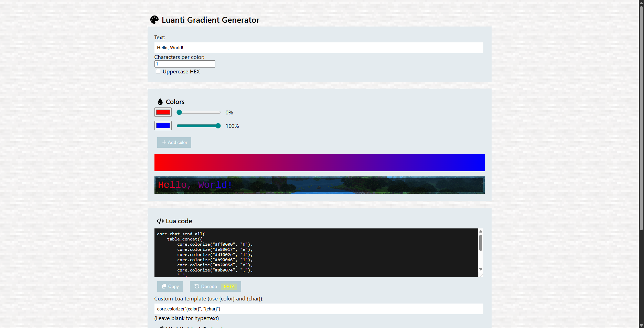Click the Text input containing Hello, World!
Viewport: 644px width, 328px height.
click(319, 48)
